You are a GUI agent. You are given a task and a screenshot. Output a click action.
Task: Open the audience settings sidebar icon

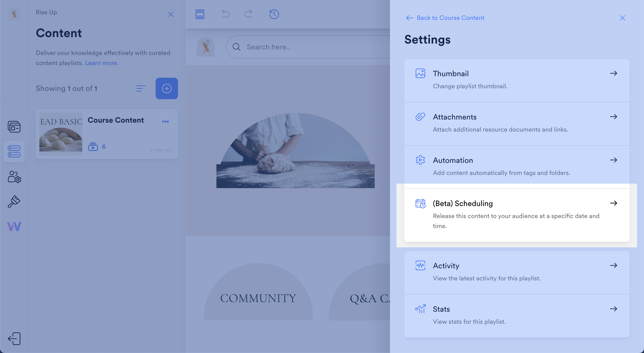coord(14,177)
